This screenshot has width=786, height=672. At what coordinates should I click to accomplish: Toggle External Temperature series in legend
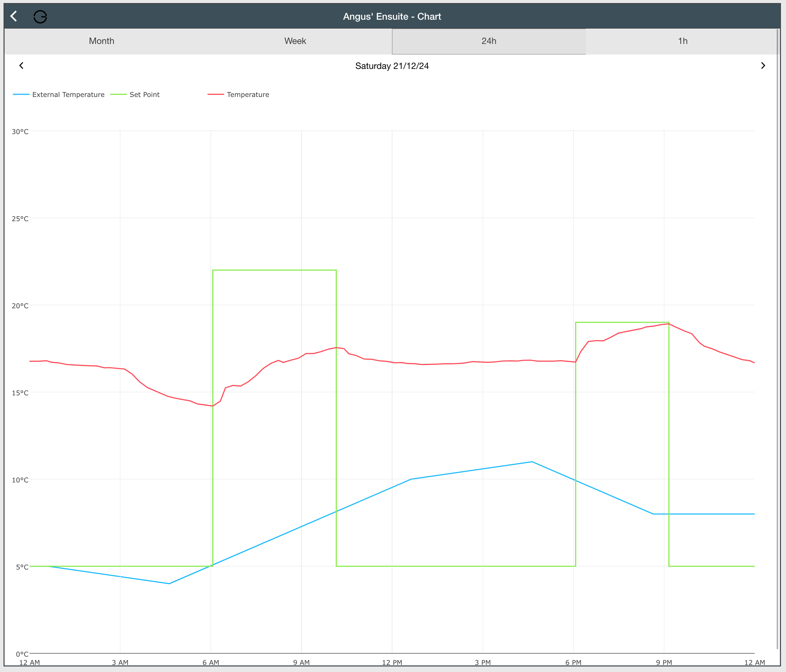(x=68, y=94)
